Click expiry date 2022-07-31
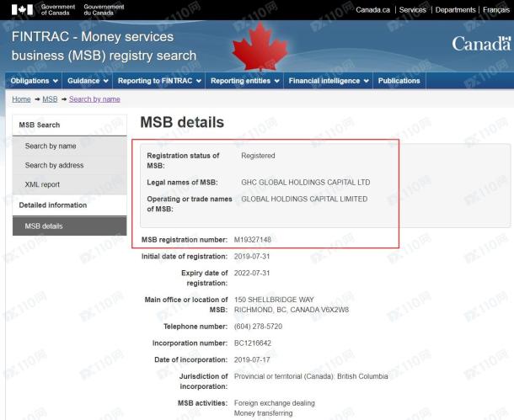This screenshot has width=514, height=420. click(252, 274)
